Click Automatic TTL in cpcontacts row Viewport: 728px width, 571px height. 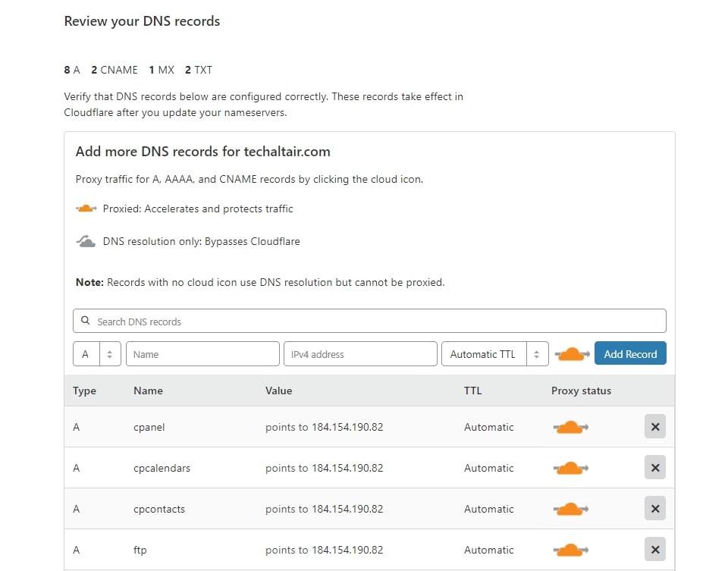[x=489, y=509]
